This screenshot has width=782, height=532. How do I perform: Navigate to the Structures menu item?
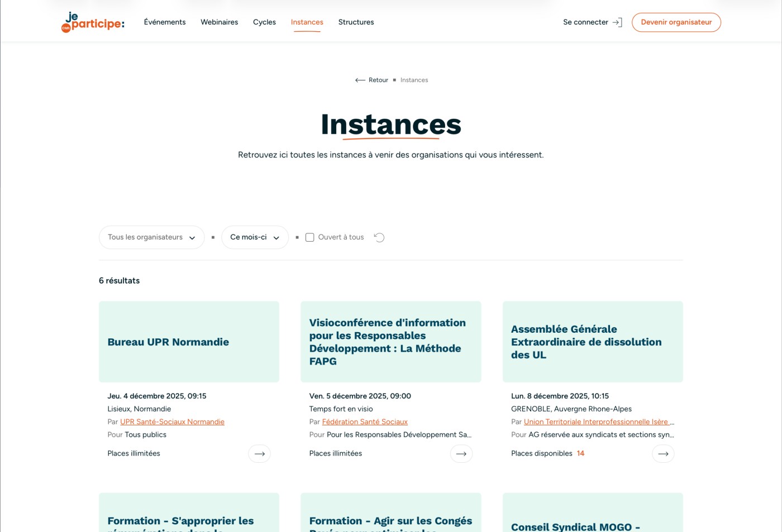(356, 22)
